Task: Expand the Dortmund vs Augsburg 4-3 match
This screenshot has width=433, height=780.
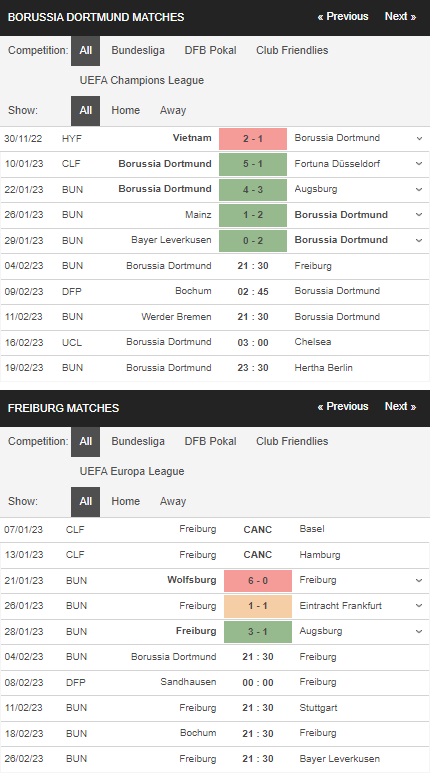Action: (x=419, y=190)
